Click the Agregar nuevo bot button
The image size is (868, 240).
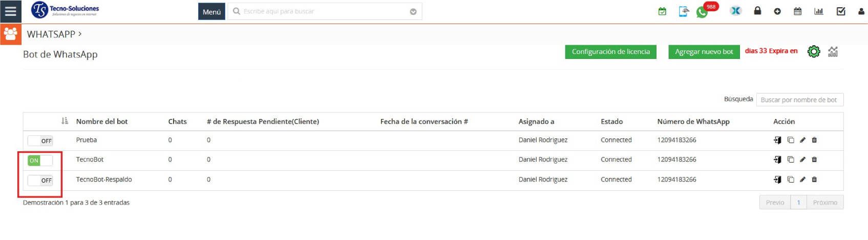tap(704, 52)
